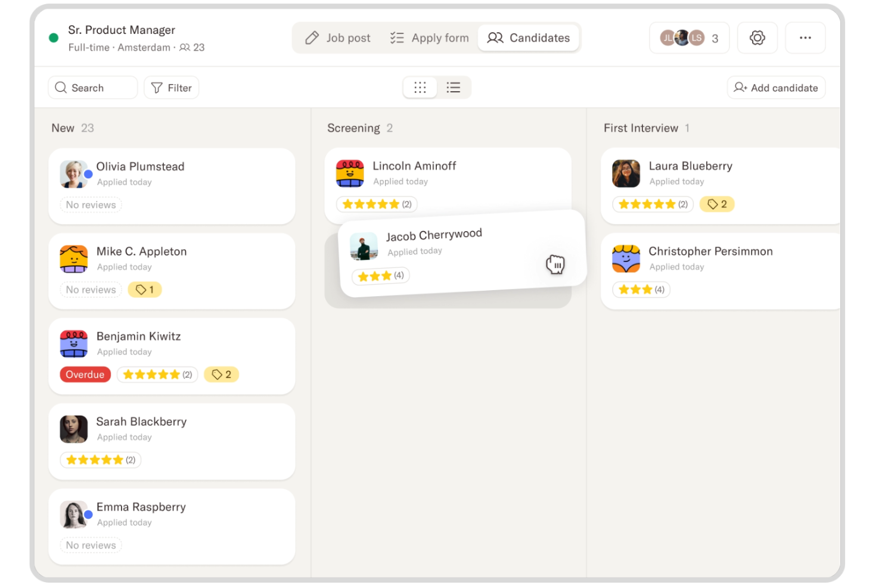Click the green job status dot
The width and height of the screenshot is (882, 588).
[x=54, y=38]
